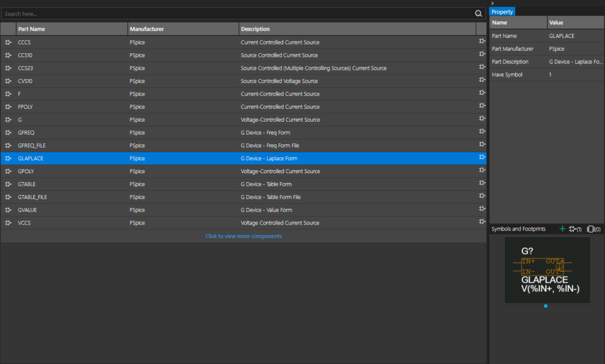This screenshot has height=364, width=605.
Task: Click the symbol icon left of GLAPLACE
Action: tap(8, 158)
